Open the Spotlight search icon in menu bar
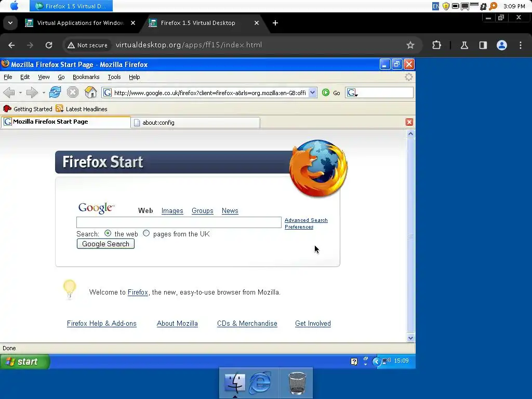This screenshot has width=532, height=399. 494,6
